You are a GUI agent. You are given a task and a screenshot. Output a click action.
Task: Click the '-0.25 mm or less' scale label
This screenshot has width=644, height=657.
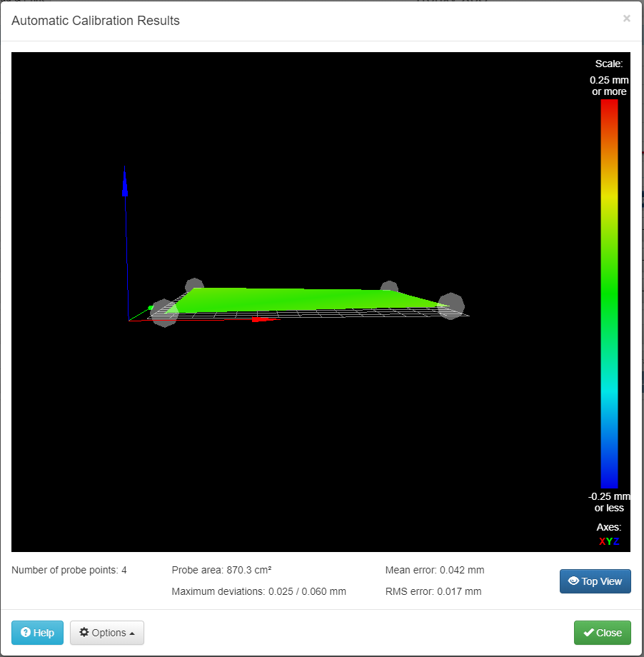609,502
